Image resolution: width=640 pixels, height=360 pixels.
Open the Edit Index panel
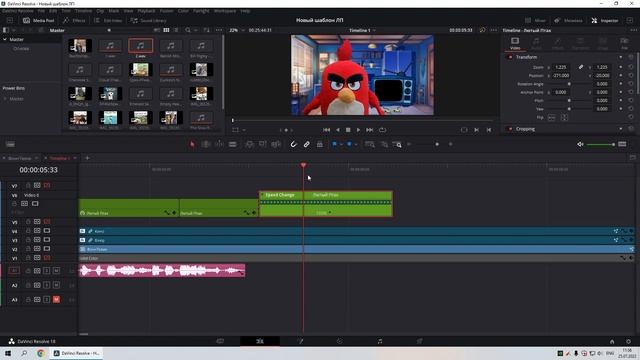[108, 20]
